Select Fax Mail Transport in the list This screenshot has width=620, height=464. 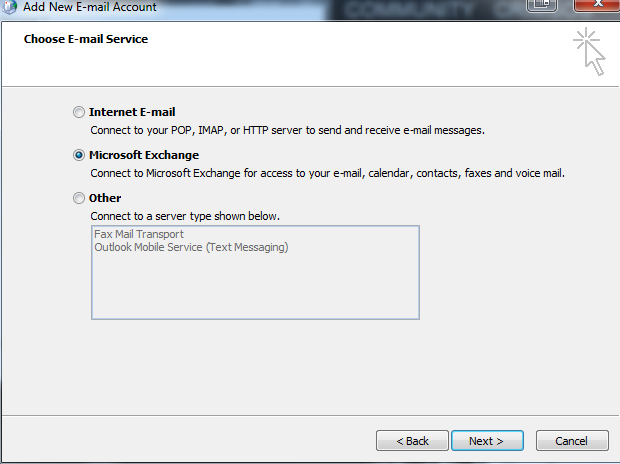click(x=139, y=234)
